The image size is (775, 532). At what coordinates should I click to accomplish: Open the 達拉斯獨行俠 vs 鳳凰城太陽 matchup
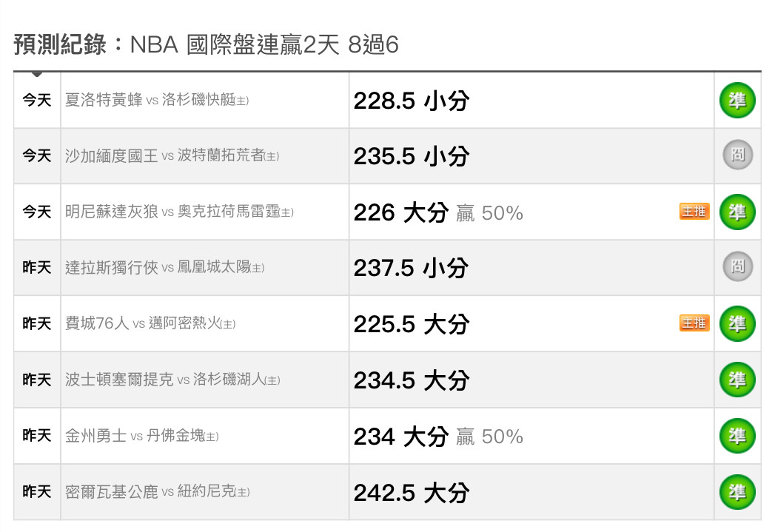coord(164,267)
